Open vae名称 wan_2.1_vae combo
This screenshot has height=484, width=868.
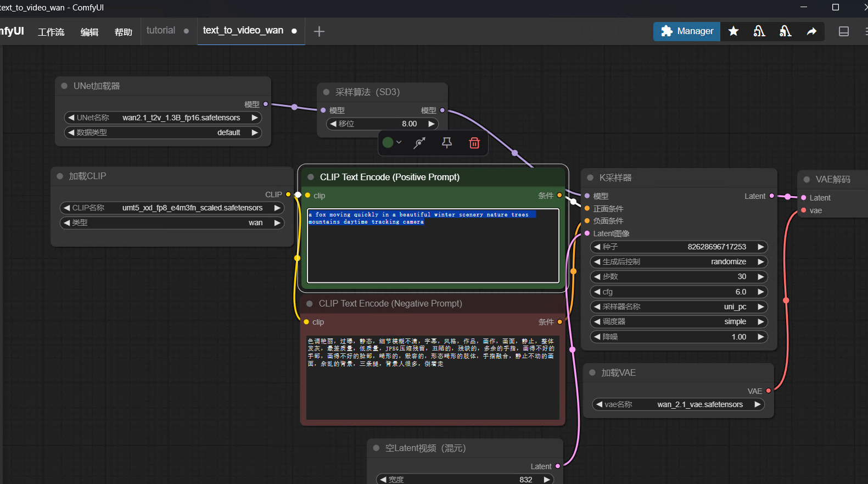(679, 404)
